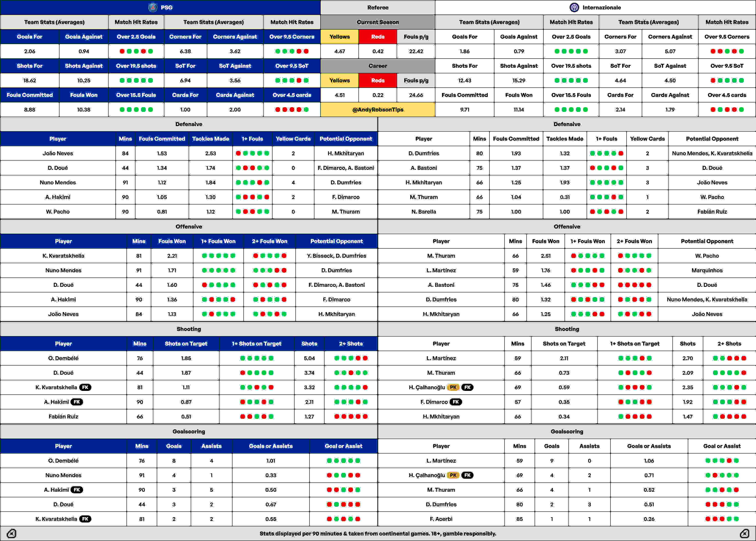
Task: Click the bottom-right corner logo icon
Action: (745, 534)
